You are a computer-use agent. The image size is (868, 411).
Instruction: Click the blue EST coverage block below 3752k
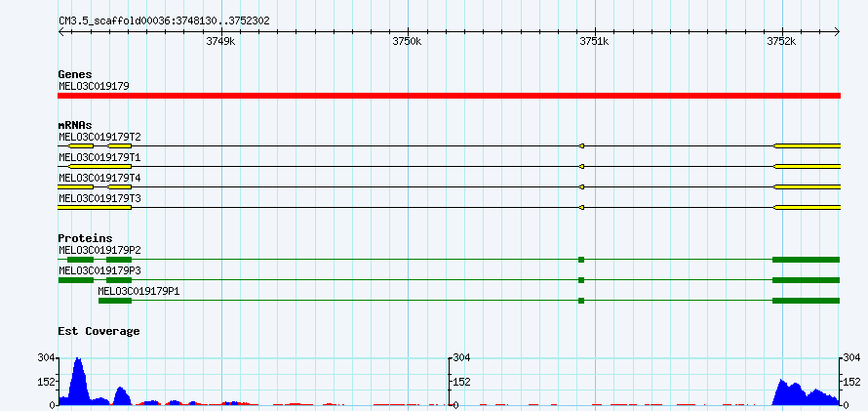806,392
